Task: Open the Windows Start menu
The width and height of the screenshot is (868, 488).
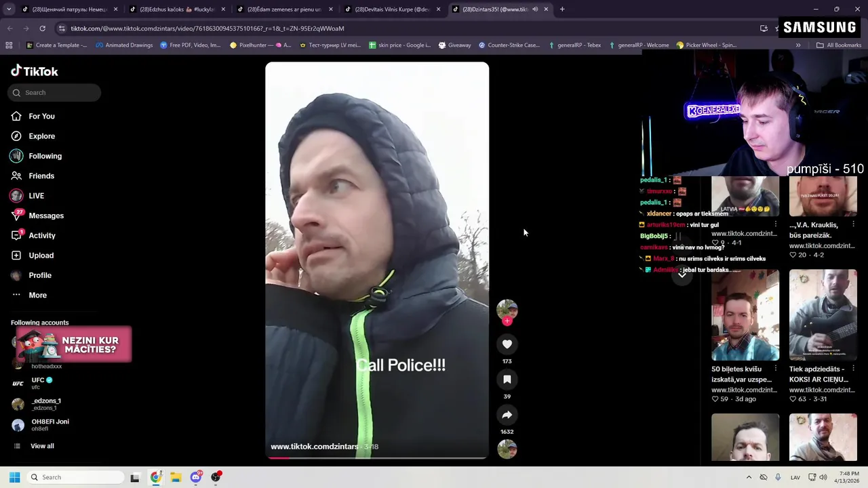Action: (x=14, y=477)
